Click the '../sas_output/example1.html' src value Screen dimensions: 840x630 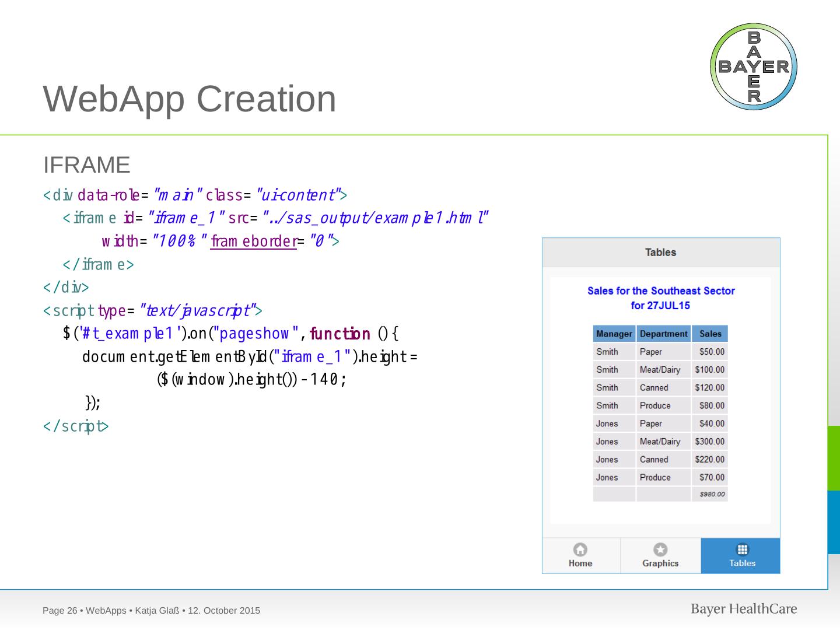click(x=375, y=218)
